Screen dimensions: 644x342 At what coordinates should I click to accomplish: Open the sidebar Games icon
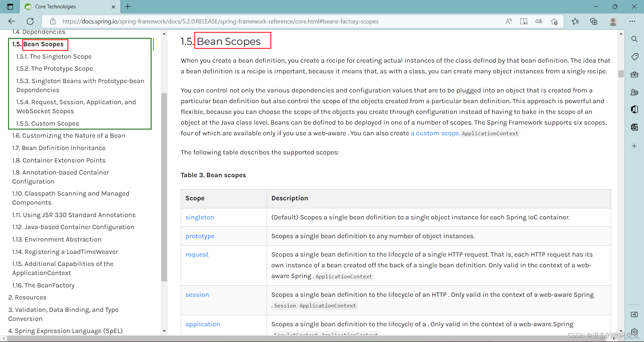pyautogui.click(x=634, y=92)
